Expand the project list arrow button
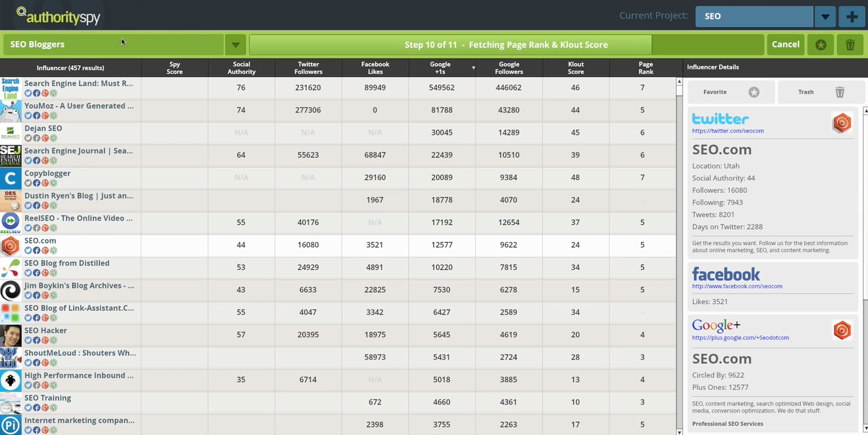 click(824, 16)
